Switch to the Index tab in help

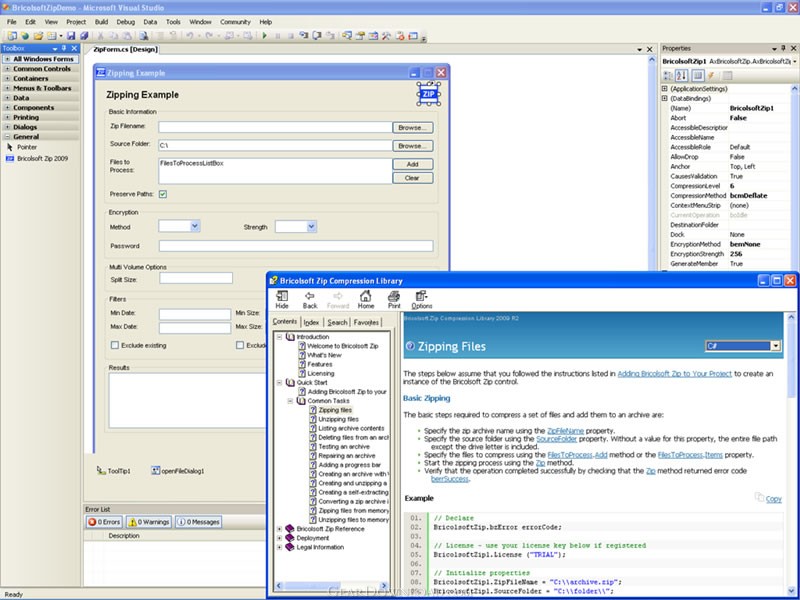311,322
